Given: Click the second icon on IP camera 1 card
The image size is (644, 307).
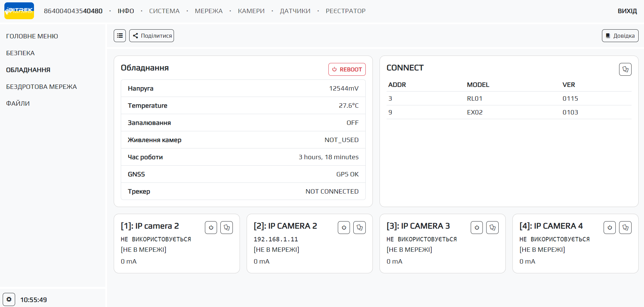Looking at the screenshot, I should click(227, 228).
